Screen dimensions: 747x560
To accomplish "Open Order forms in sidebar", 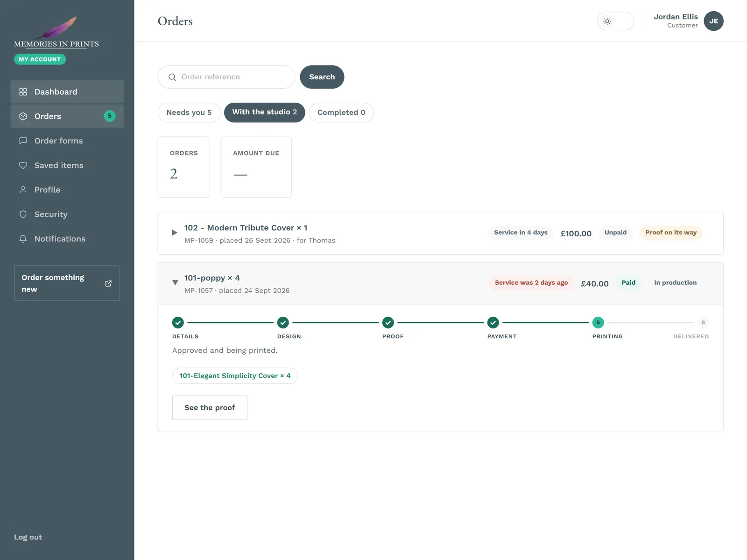I will (x=67, y=141).
